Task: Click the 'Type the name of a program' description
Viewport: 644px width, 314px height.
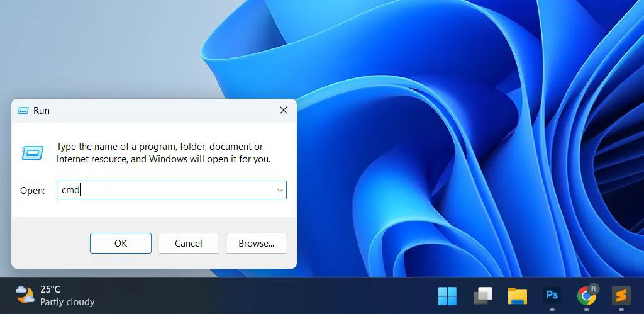Action: 164,152
